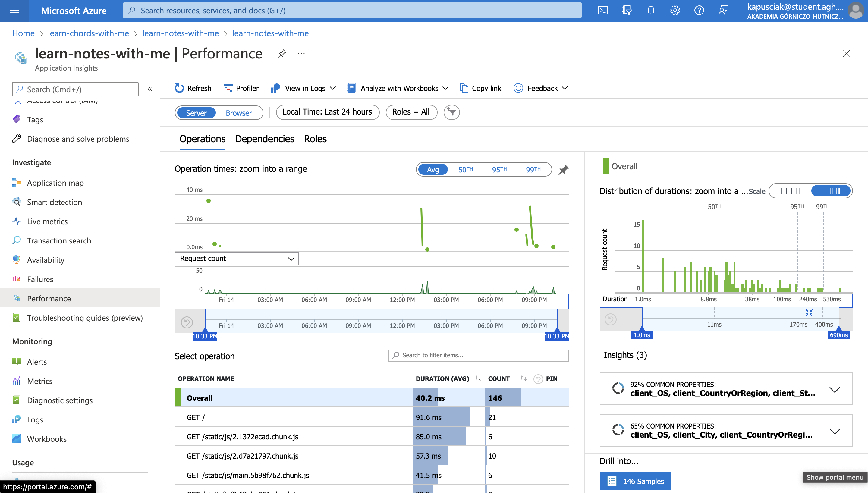Collapse the left sidebar menu
This screenshot has height=493, width=868.
[x=150, y=89]
